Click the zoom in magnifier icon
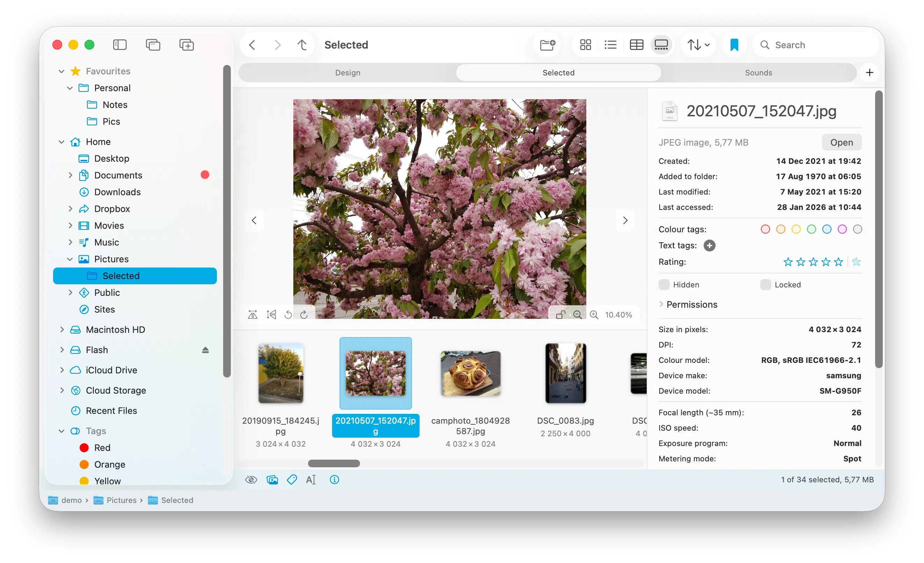The height and width of the screenshot is (563, 924). (x=594, y=315)
